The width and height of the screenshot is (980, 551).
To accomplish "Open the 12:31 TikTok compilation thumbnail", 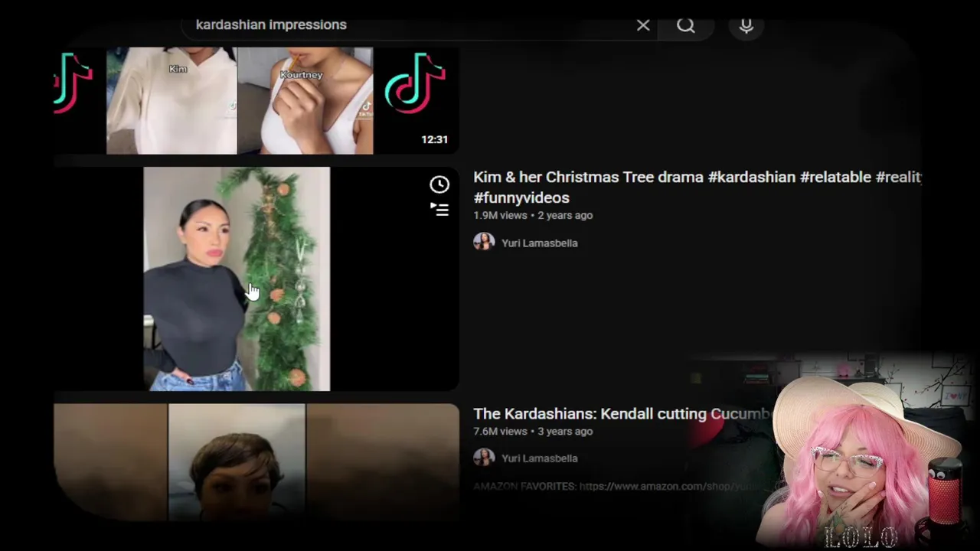I will [x=256, y=100].
